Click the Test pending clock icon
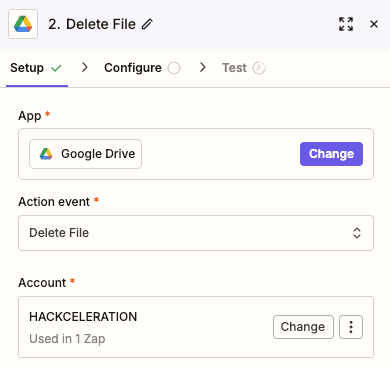390x369 pixels. pyautogui.click(x=259, y=68)
